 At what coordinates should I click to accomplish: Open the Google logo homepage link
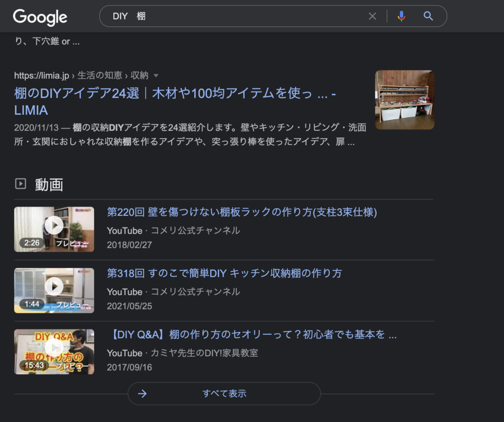(x=40, y=17)
